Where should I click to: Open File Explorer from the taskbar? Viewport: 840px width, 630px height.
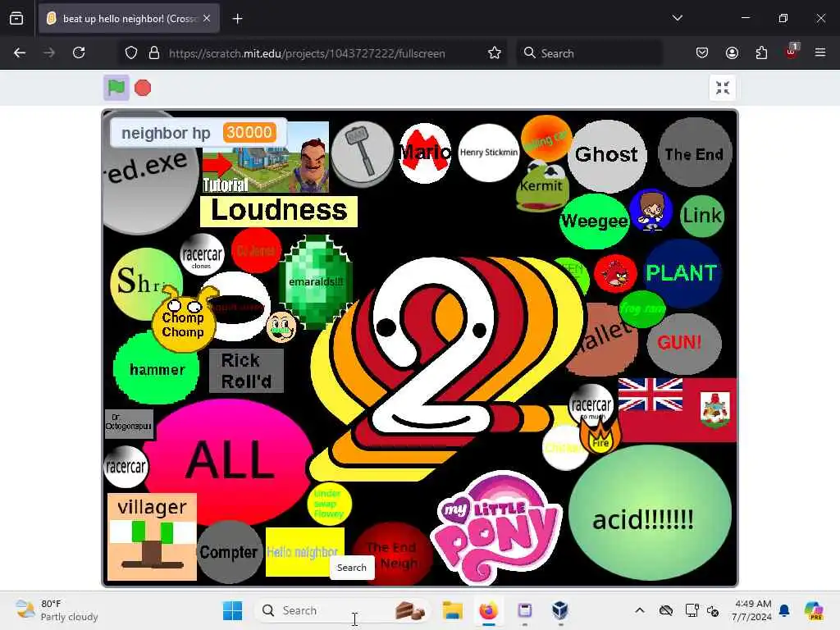[453, 610]
